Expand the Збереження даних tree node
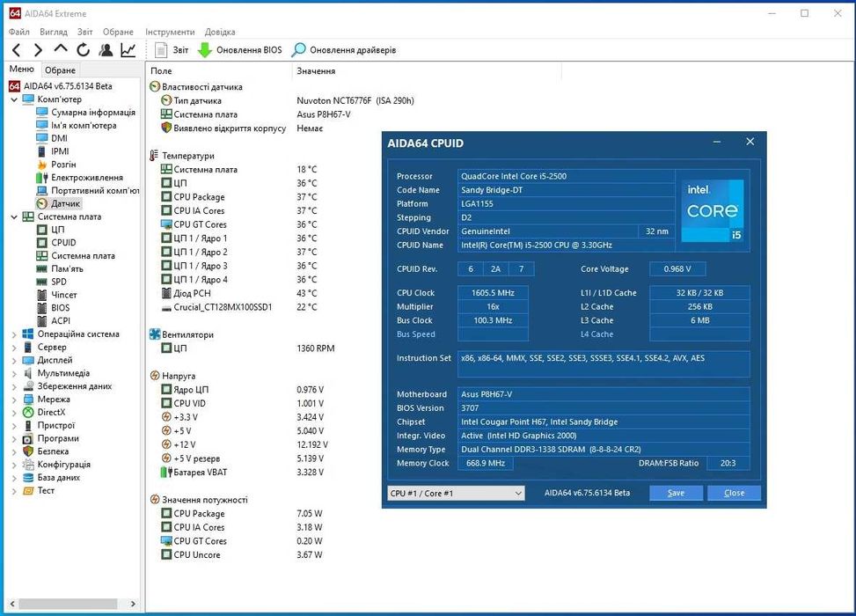The image size is (856, 616). [14, 386]
